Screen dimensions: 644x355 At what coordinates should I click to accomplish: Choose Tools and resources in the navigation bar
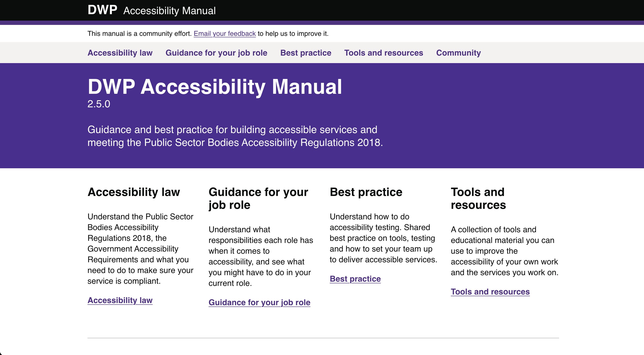click(x=384, y=53)
